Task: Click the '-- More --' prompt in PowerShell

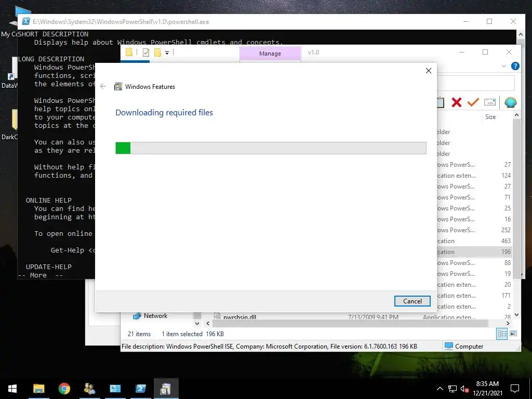Action: (41, 275)
